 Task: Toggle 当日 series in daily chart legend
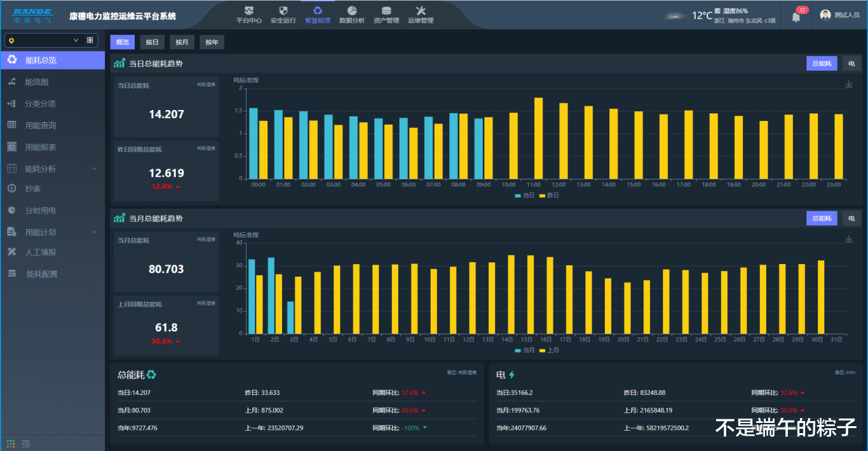point(525,195)
